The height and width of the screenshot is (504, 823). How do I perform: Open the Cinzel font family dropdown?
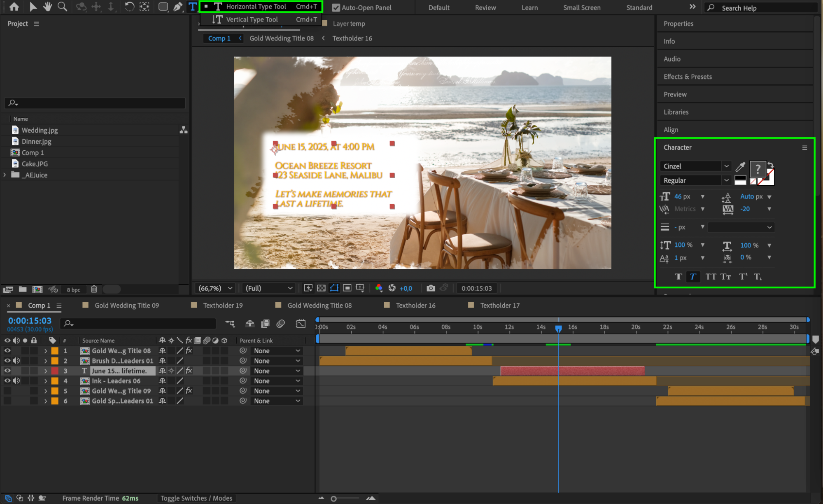click(727, 166)
